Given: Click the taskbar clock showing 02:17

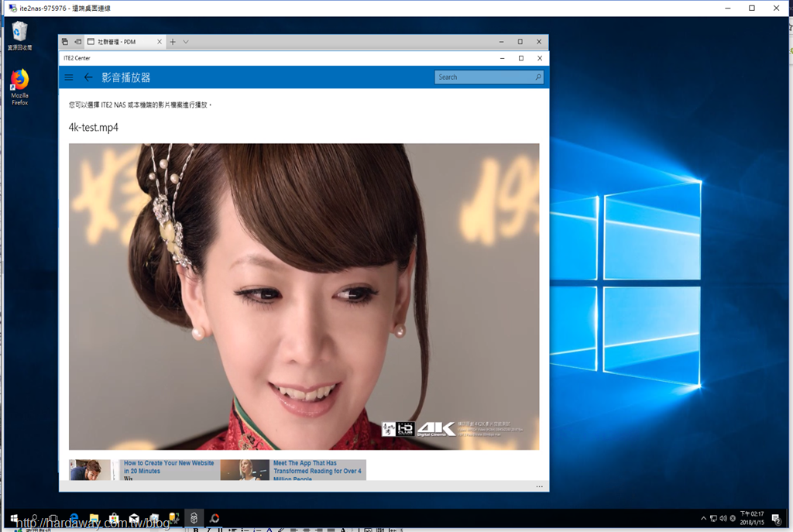Looking at the screenshot, I should [752, 518].
